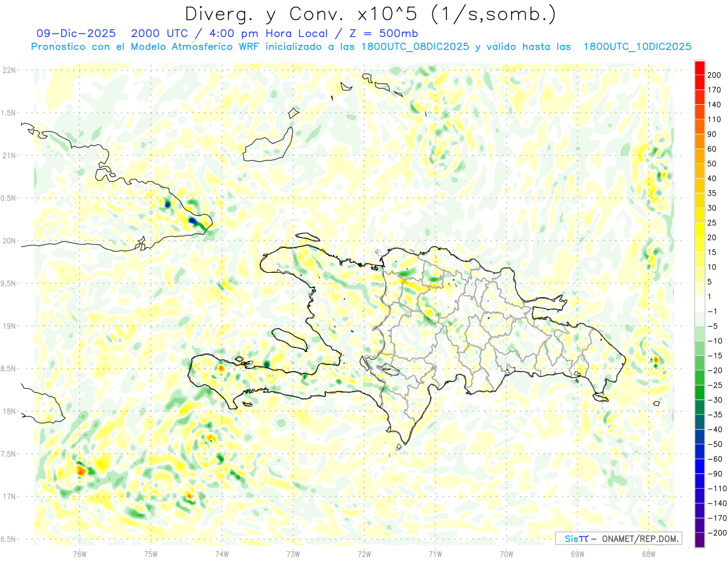This screenshot has height=562, width=728.
Task: Click the '-60' color bar label
Action: [x=714, y=460]
